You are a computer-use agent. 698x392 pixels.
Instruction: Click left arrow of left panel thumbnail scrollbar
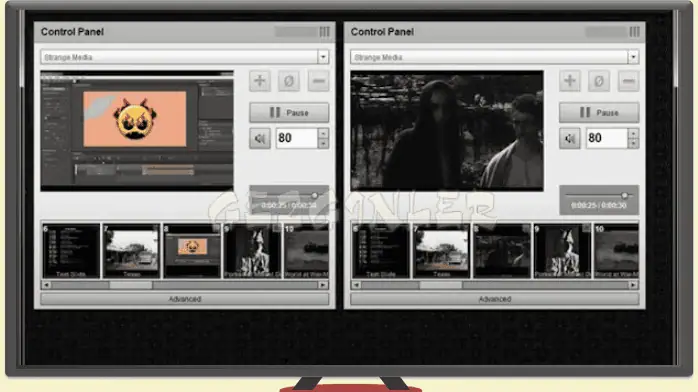(x=46, y=285)
